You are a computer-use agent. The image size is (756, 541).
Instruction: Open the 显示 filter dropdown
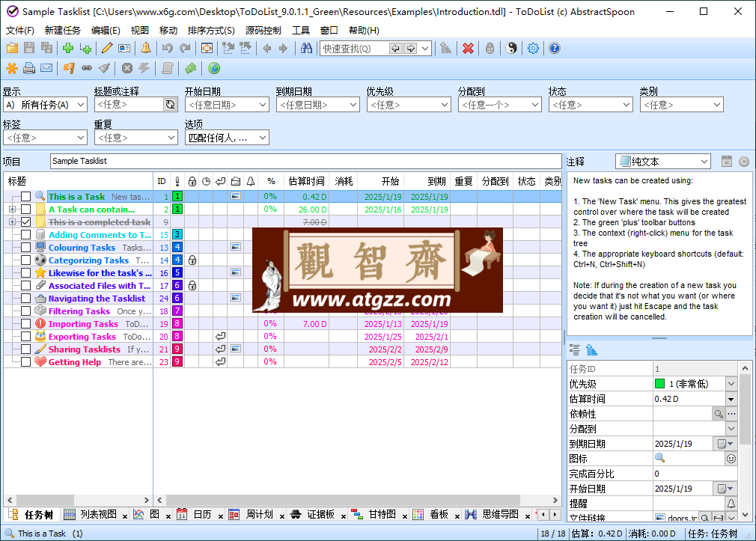pyautogui.click(x=45, y=105)
